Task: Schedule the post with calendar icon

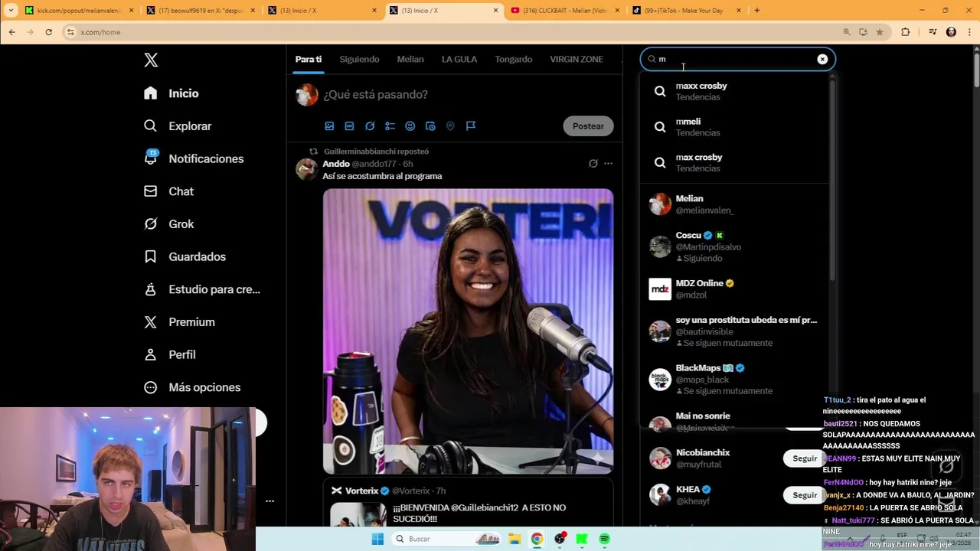Action: (430, 126)
